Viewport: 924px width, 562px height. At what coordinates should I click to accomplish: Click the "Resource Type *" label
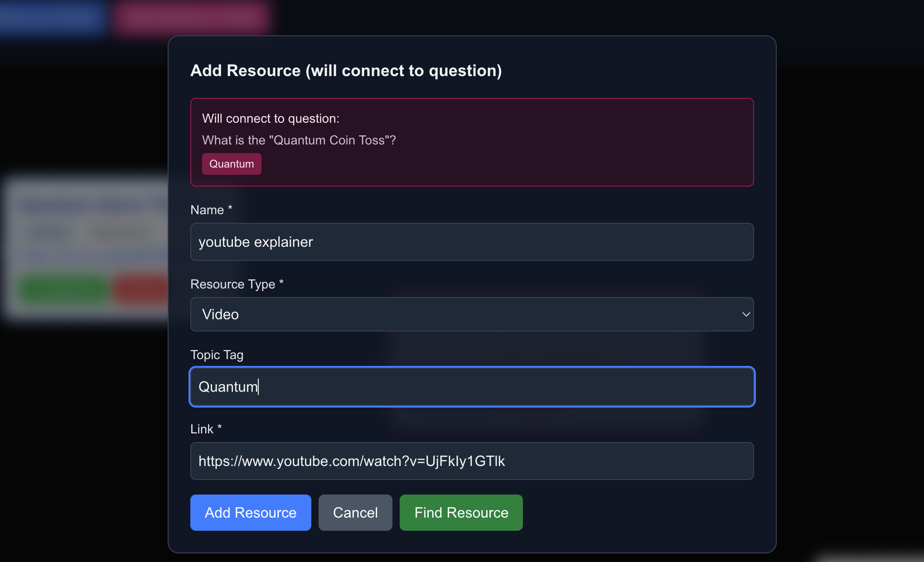236,284
